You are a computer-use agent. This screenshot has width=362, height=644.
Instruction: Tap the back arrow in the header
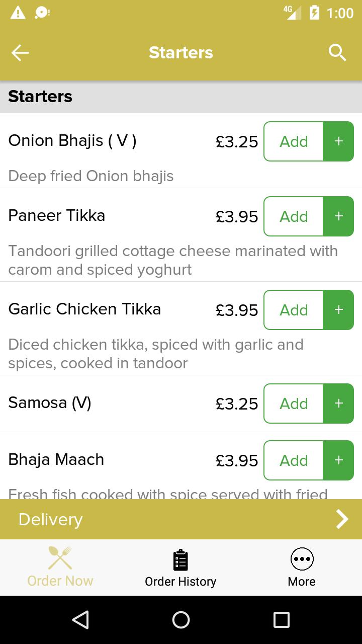click(x=20, y=53)
